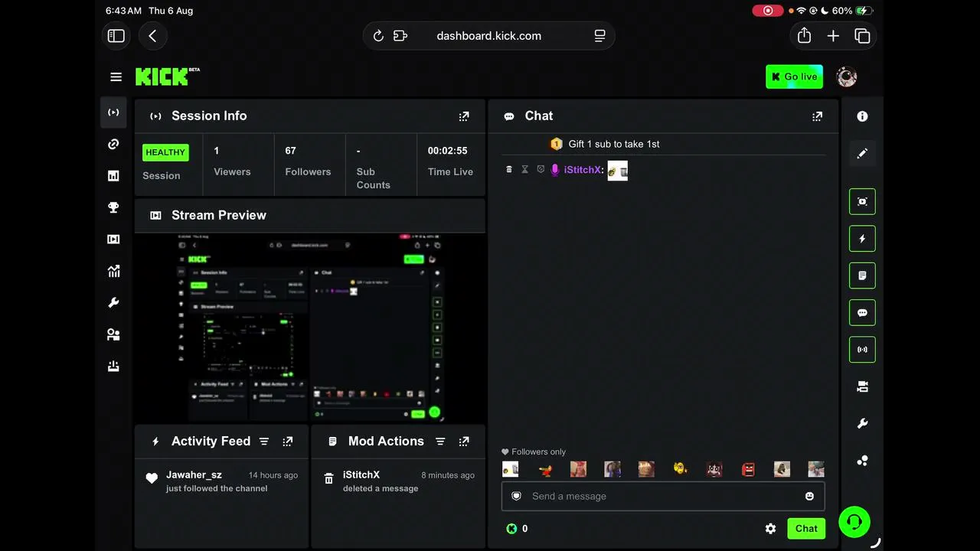Toggle the Chat bubble widget button in right sidebar
The height and width of the screenshot is (551, 980).
point(862,313)
